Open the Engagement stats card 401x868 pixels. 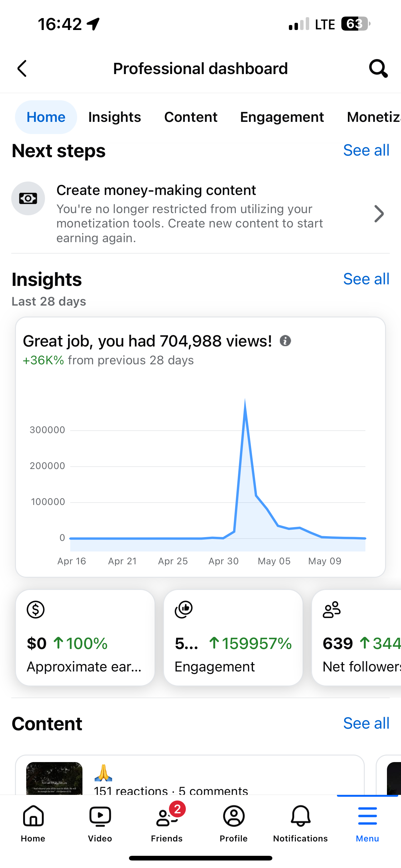pyautogui.click(x=233, y=637)
